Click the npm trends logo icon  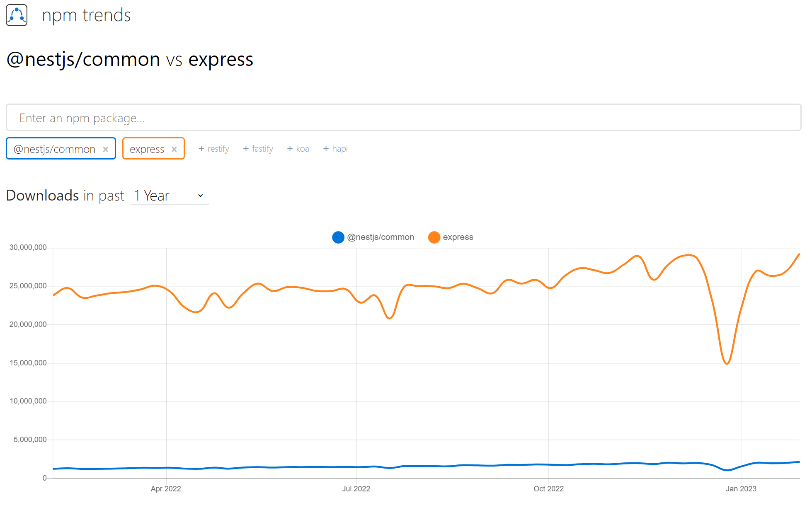pyautogui.click(x=17, y=15)
